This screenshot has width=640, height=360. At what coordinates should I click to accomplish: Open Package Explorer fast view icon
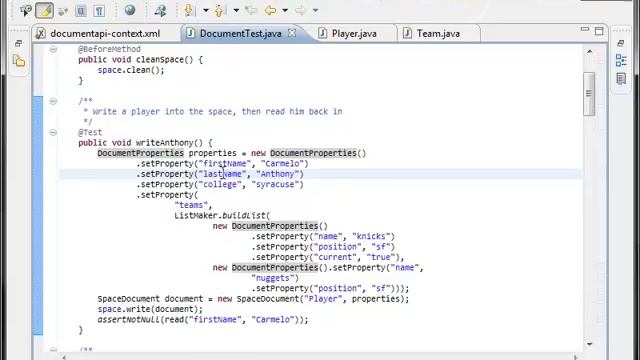pos(19,62)
